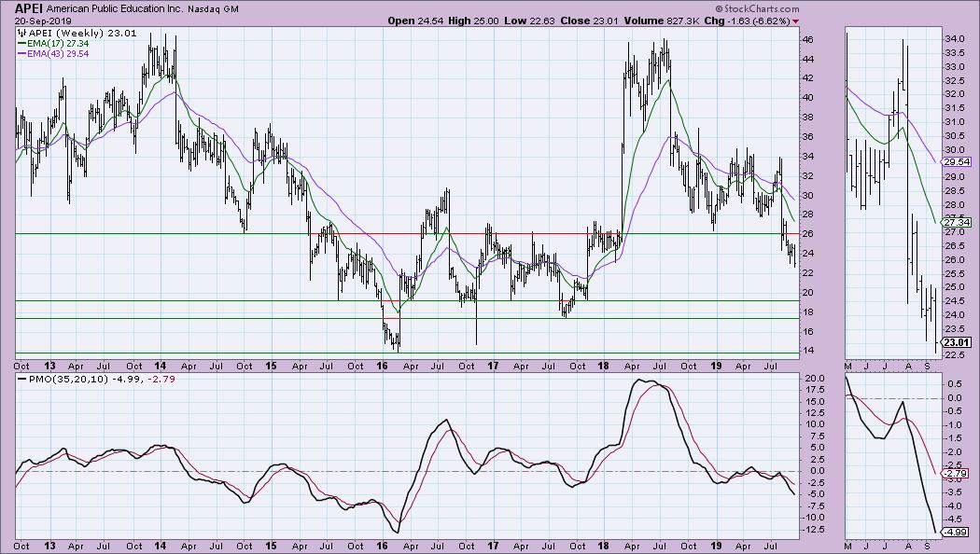This screenshot has width=980, height=554.
Task: Click the 36 price axis label
Action: point(807,137)
